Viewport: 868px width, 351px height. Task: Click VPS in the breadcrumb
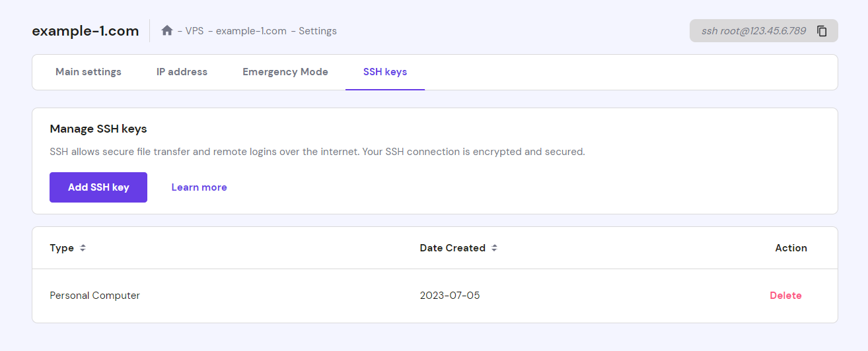[x=194, y=31]
